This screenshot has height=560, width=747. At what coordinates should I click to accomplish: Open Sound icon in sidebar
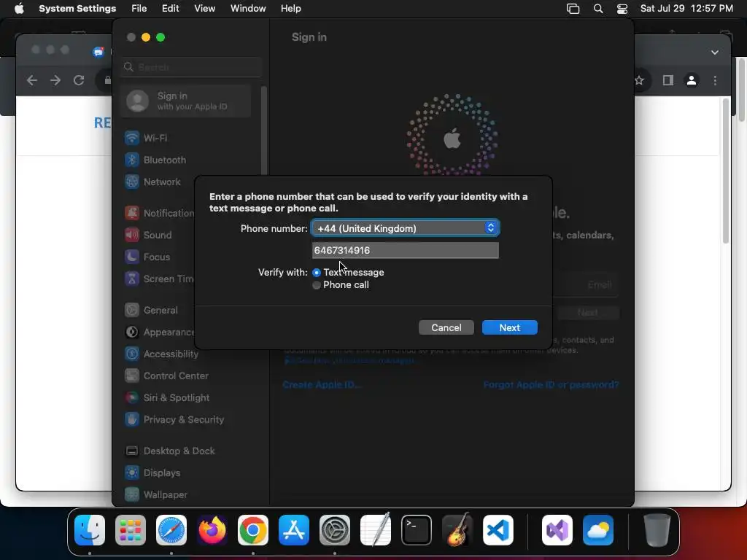132,235
